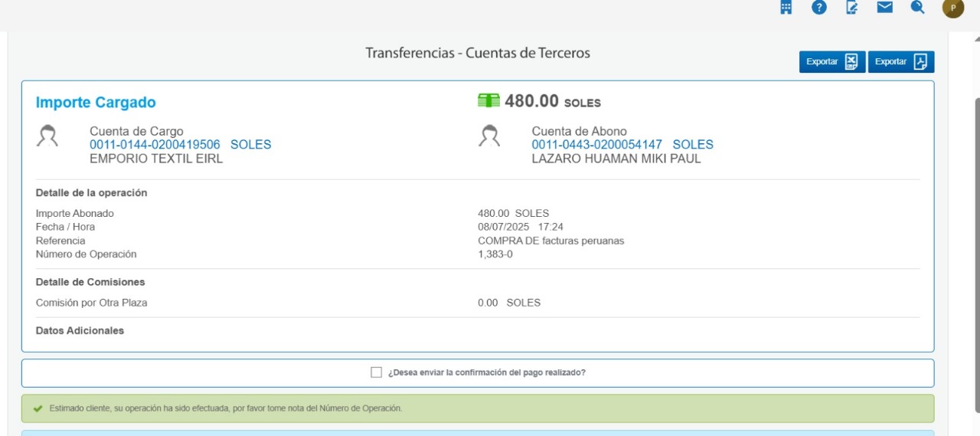The height and width of the screenshot is (436, 980).
Task: Click the Importe Cargado heading
Action: click(x=96, y=103)
